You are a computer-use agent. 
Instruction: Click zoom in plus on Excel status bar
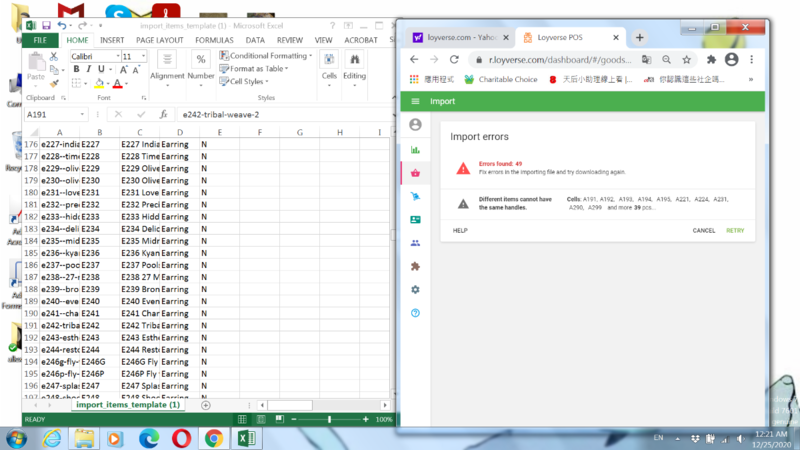coord(365,419)
